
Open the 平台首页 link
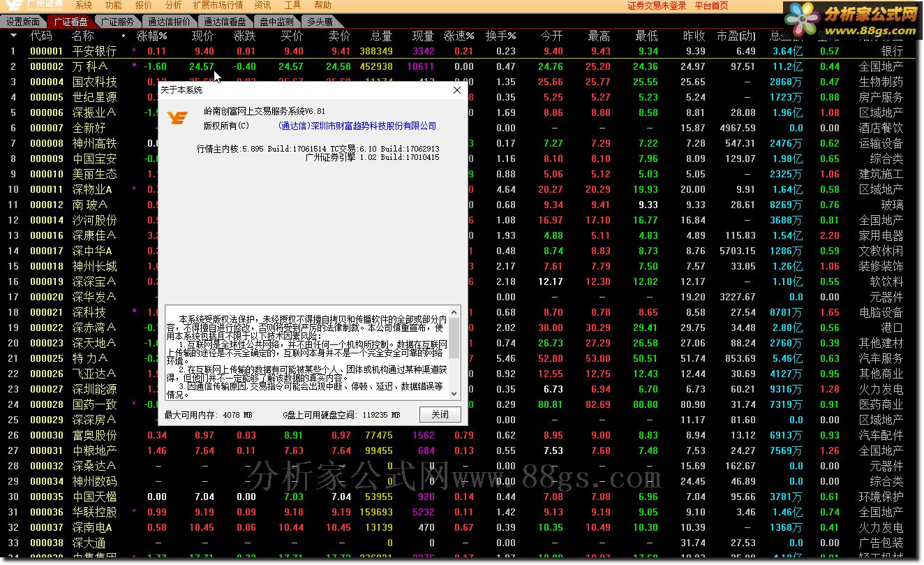click(711, 6)
